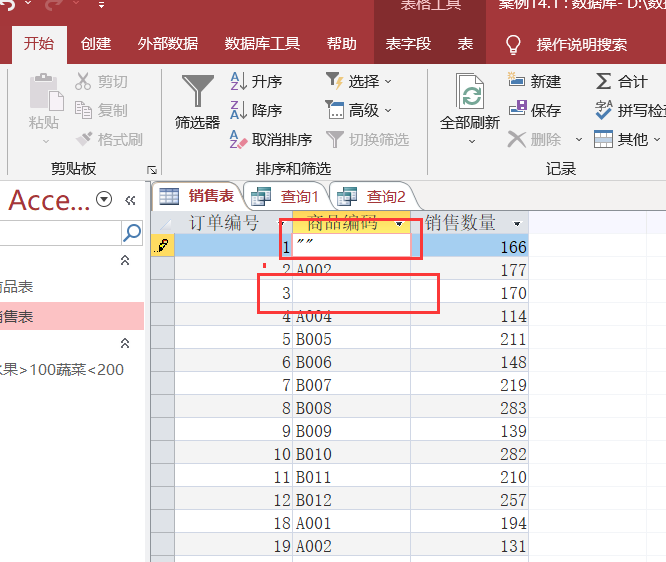
Task: Open the customize quick access toolbar arrow
Action: (x=101, y=5)
